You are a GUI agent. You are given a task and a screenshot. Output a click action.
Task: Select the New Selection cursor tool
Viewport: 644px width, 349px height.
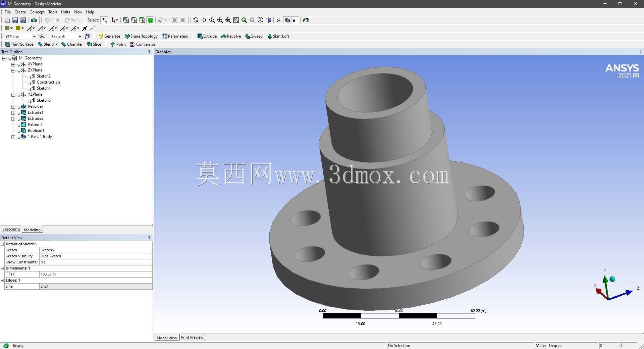(105, 20)
